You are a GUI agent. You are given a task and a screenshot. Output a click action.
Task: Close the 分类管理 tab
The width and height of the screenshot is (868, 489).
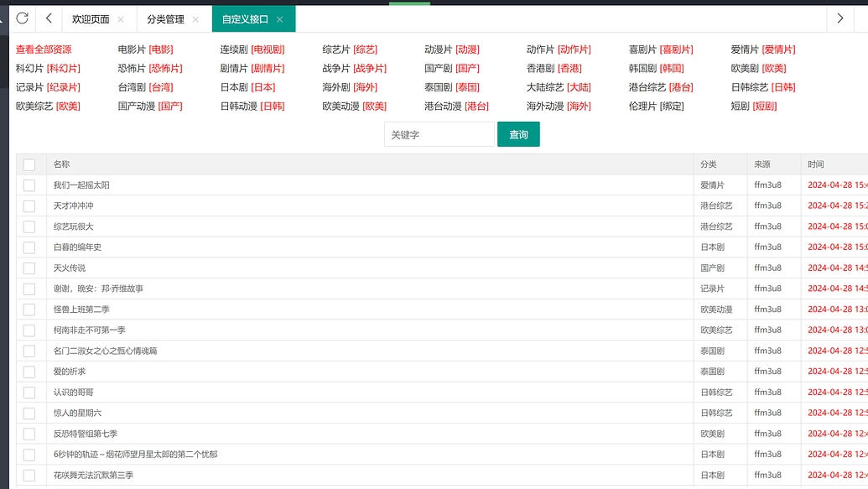point(195,19)
